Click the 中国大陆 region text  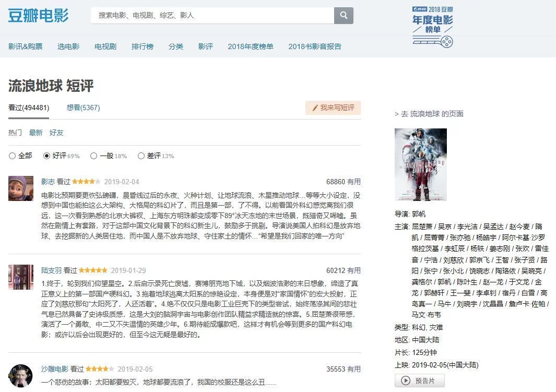coord(425,340)
